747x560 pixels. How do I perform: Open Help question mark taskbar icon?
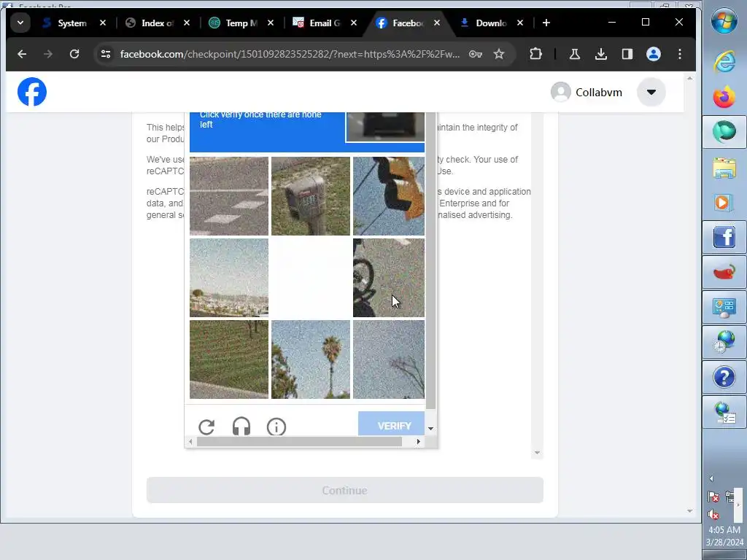pyautogui.click(x=724, y=378)
